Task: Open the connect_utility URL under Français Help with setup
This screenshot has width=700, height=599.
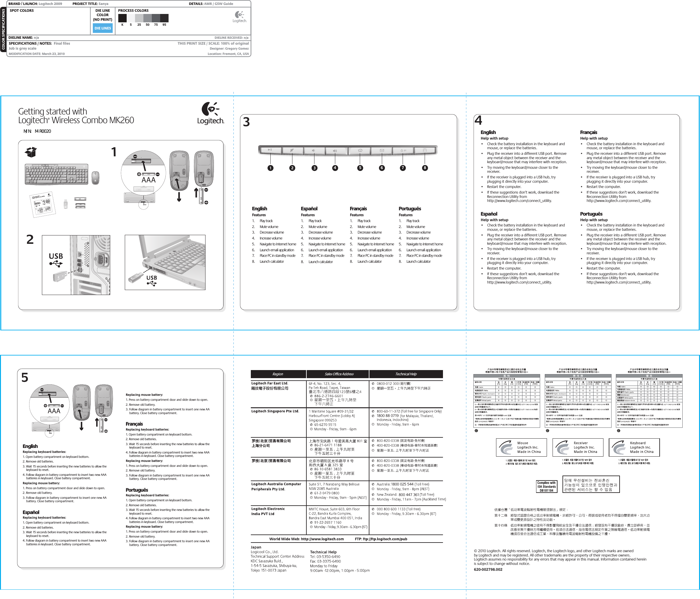Action: 619,201
